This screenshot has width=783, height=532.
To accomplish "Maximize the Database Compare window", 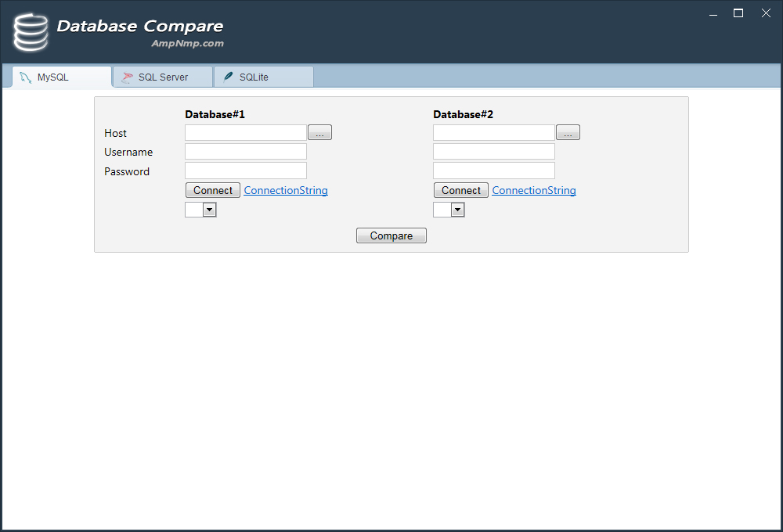I will 738,13.
